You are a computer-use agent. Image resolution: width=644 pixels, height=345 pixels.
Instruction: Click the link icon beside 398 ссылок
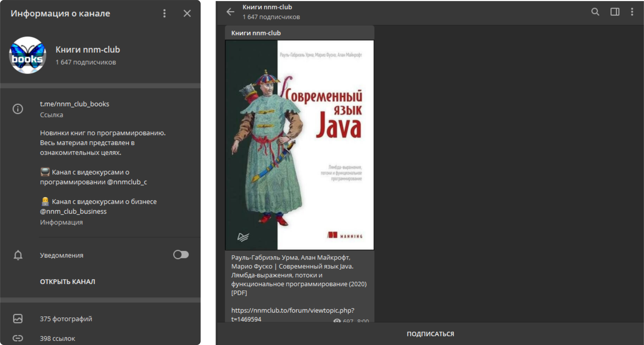[x=18, y=338]
